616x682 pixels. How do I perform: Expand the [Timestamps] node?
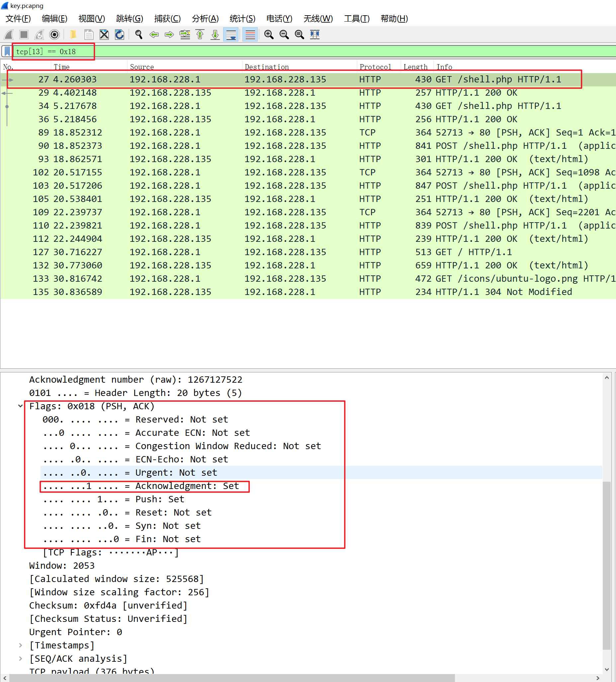[20, 645]
